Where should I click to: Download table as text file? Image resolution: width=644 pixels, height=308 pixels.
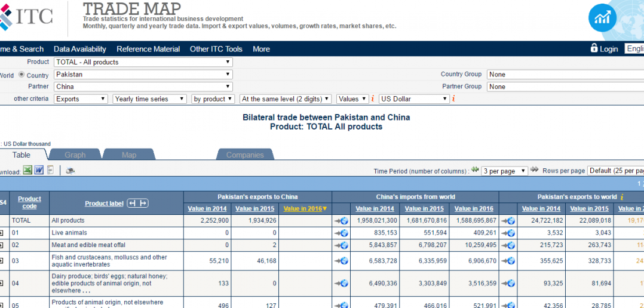[x=50, y=170]
